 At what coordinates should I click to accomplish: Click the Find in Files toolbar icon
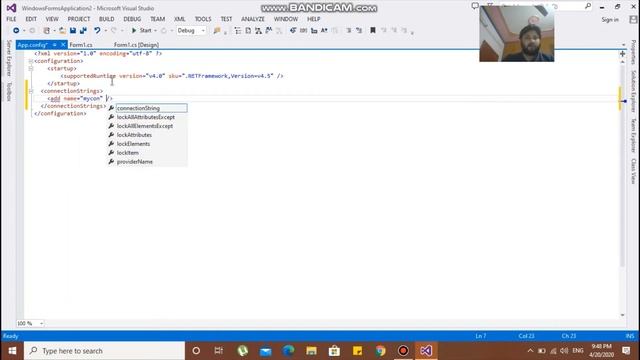(x=217, y=31)
